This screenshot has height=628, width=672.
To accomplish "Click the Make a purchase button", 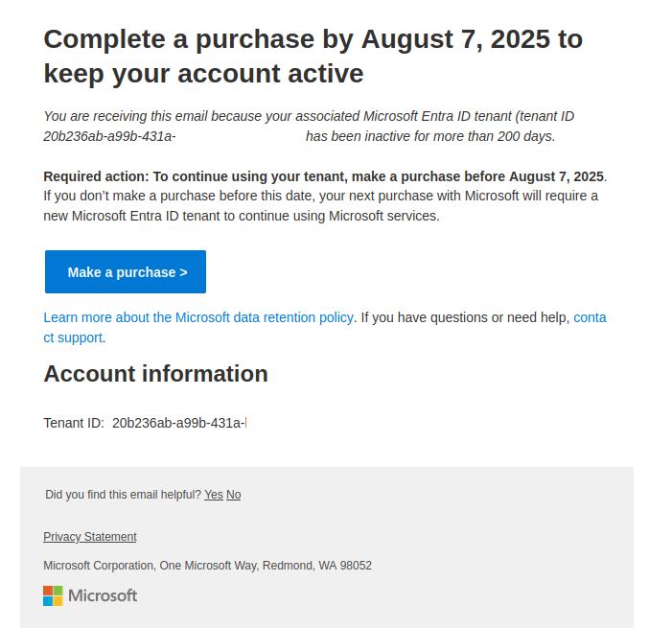I will [126, 272].
